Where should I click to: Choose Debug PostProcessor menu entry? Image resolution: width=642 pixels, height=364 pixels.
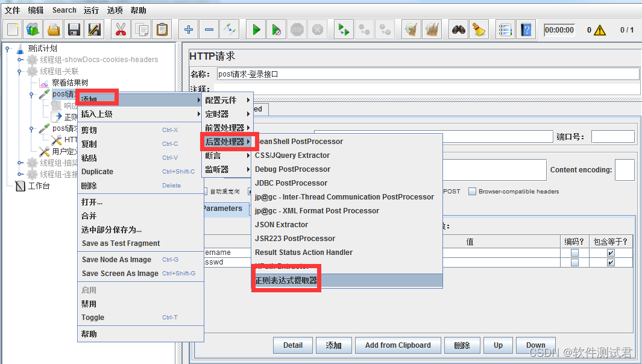coord(347,169)
